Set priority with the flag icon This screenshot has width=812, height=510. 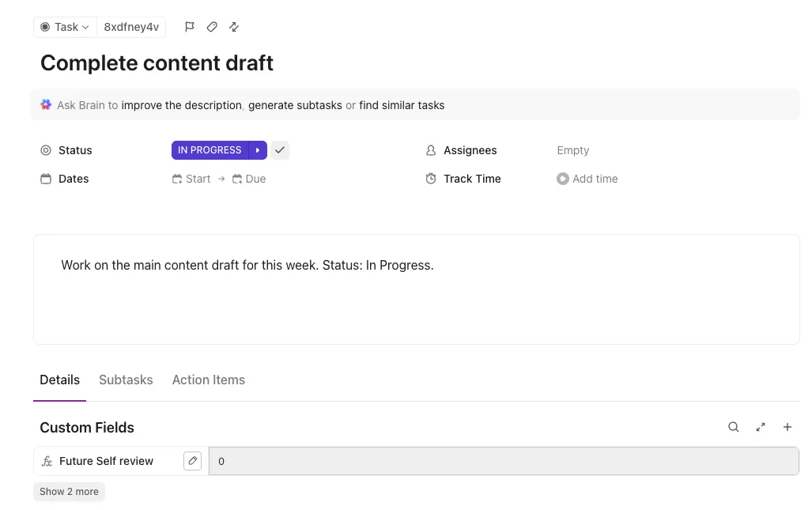point(190,27)
